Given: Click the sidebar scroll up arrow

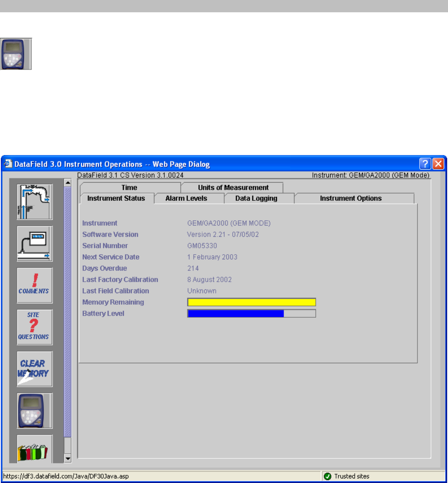Looking at the screenshot, I should (x=68, y=183).
